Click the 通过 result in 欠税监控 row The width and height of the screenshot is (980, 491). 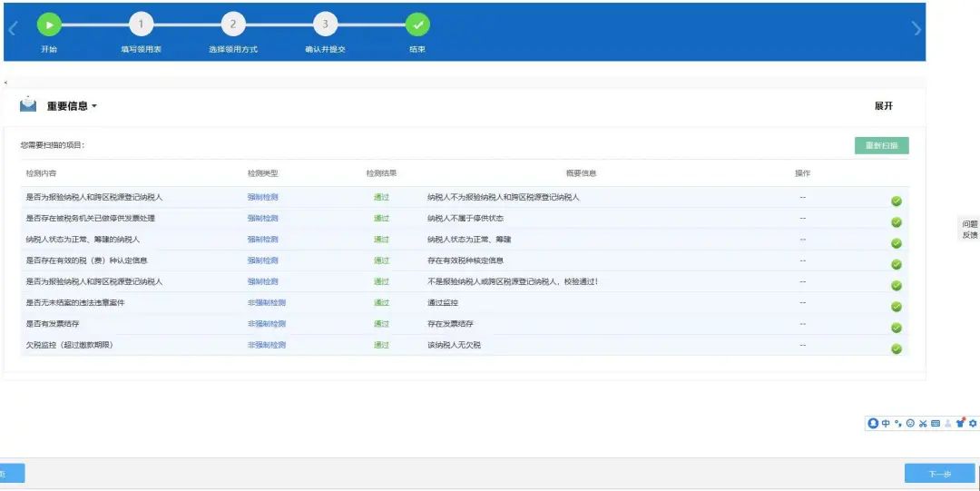(x=381, y=345)
